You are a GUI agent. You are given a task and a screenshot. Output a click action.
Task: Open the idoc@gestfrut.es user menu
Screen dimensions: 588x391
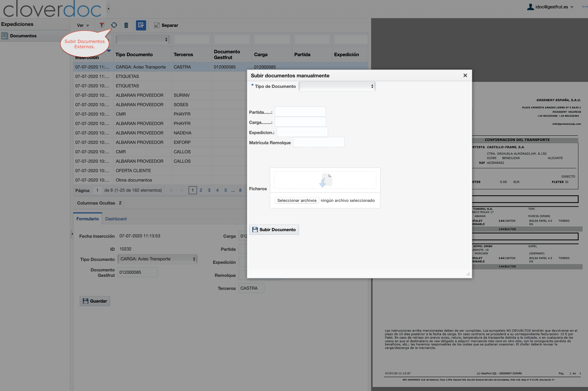coord(552,7)
